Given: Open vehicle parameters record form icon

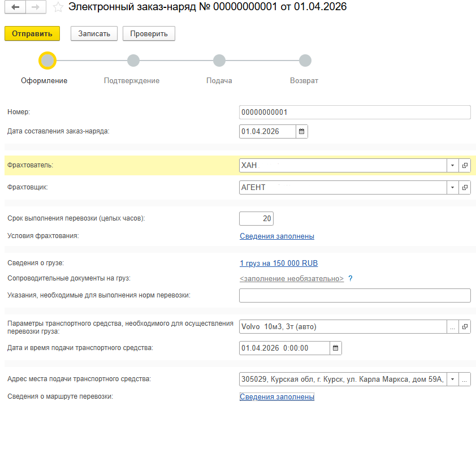Looking at the screenshot, I should [x=465, y=327].
